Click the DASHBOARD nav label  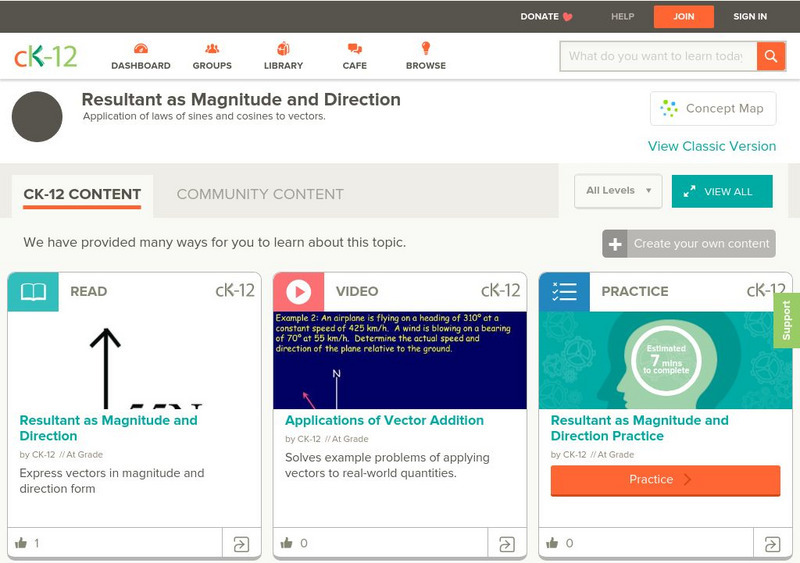[141, 66]
